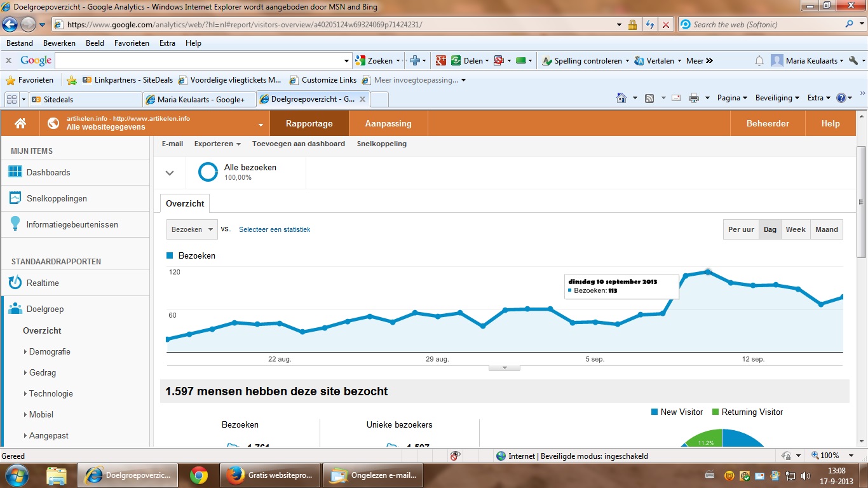This screenshot has width=868, height=488.
Task: Switch to the Rapportage tab
Action: (309, 123)
